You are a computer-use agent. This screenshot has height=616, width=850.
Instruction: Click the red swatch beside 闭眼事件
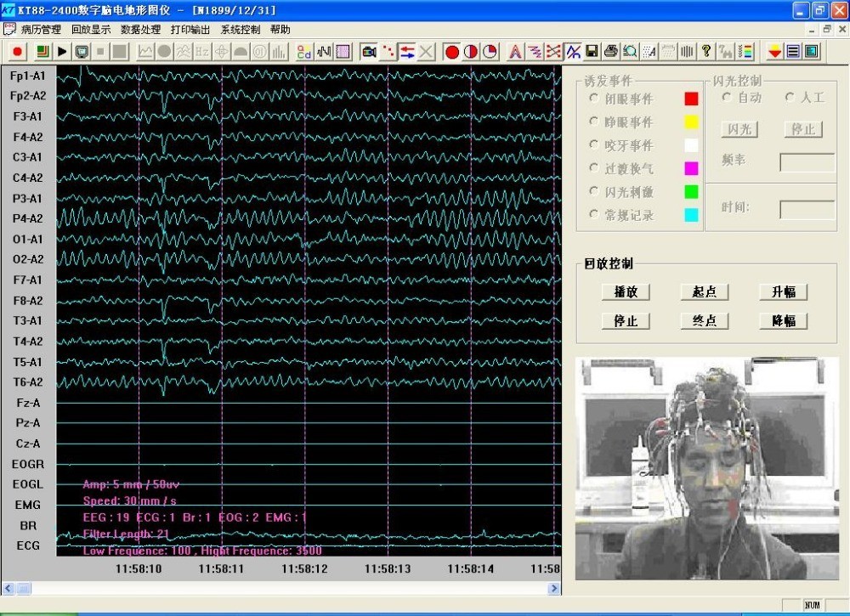click(x=689, y=98)
